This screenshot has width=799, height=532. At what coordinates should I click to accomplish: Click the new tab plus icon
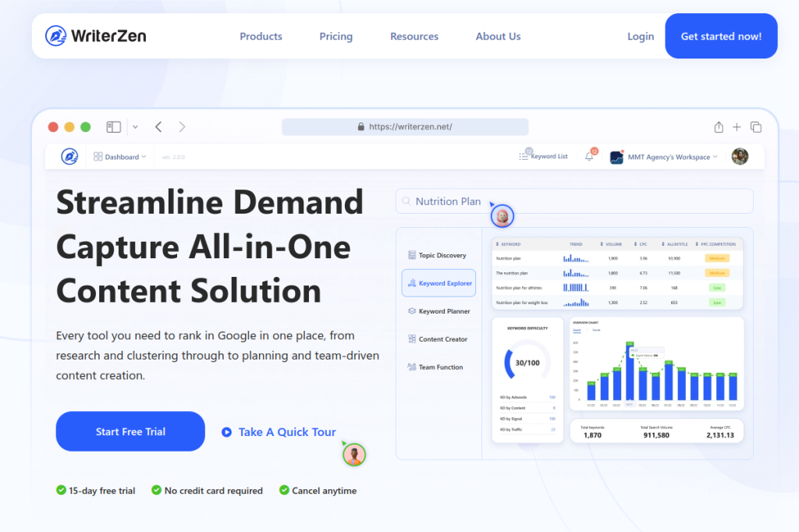[737, 127]
